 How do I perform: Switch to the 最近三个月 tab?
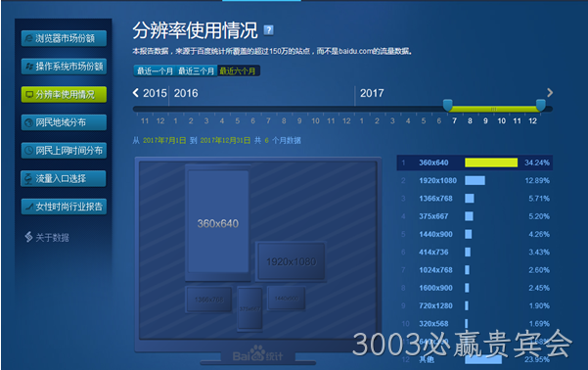coord(196,70)
